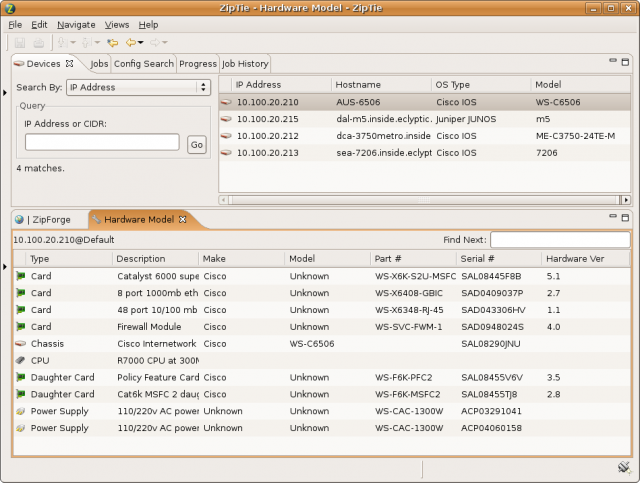This screenshot has width=640, height=483.
Task: Click the device icon for 10.100.20.210
Action: (x=226, y=102)
